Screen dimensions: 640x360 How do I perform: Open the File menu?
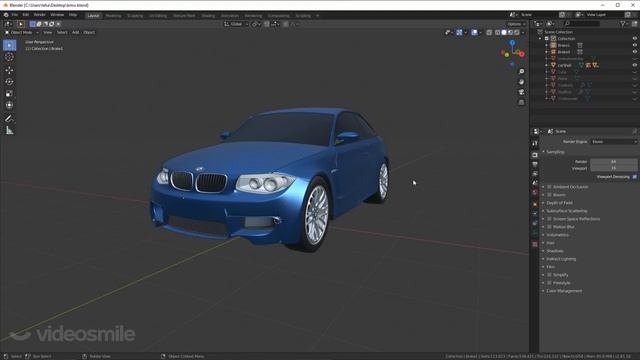click(x=15, y=15)
